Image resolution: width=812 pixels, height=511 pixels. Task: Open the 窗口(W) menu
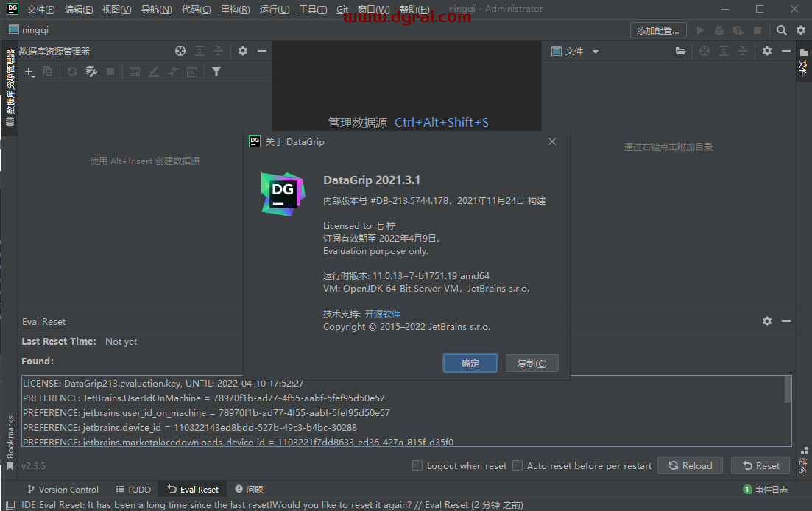[373, 10]
